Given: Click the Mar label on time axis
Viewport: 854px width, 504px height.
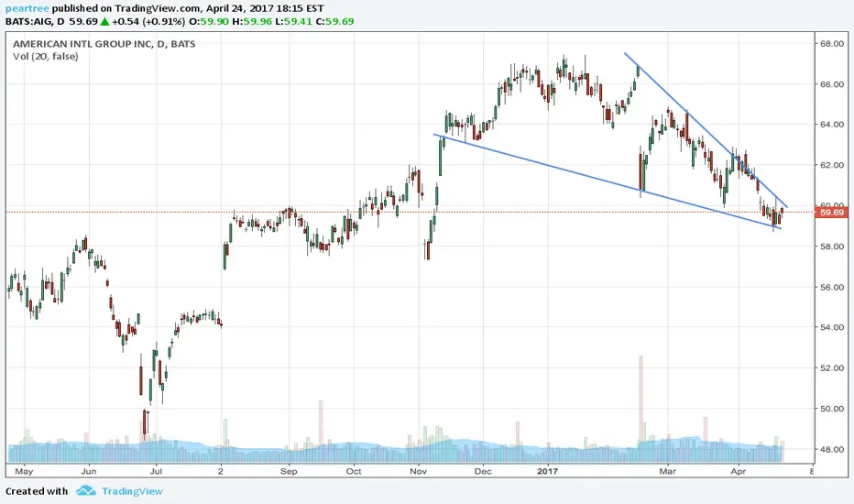Looking at the screenshot, I should click(667, 471).
